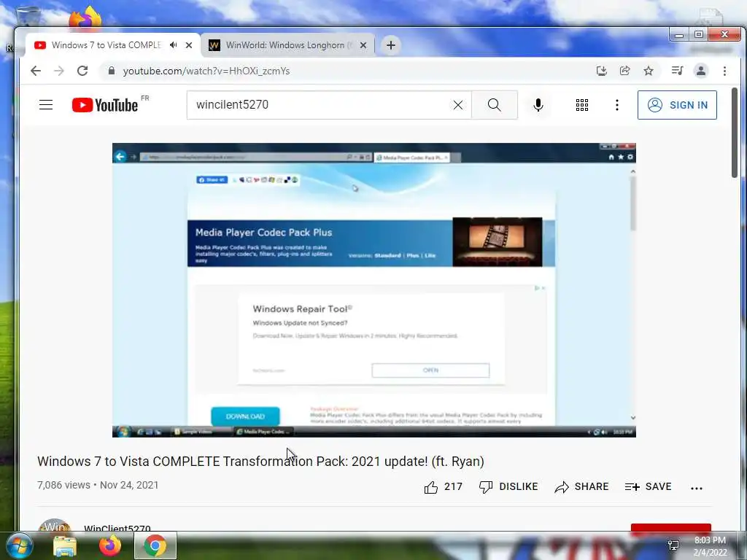Click SHARE under the video
The image size is (747, 560).
coord(581,486)
